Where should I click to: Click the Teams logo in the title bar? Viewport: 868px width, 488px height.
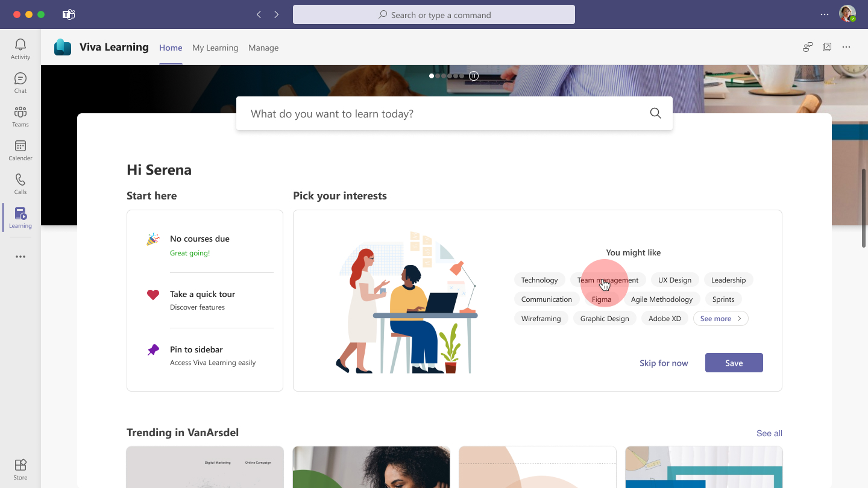[x=69, y=14]
